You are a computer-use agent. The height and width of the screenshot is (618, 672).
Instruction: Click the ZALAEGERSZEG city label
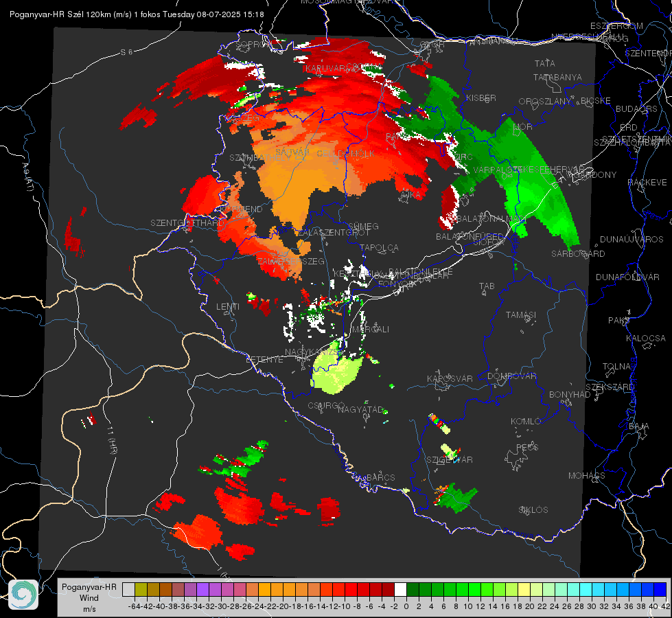coord(291,261)
